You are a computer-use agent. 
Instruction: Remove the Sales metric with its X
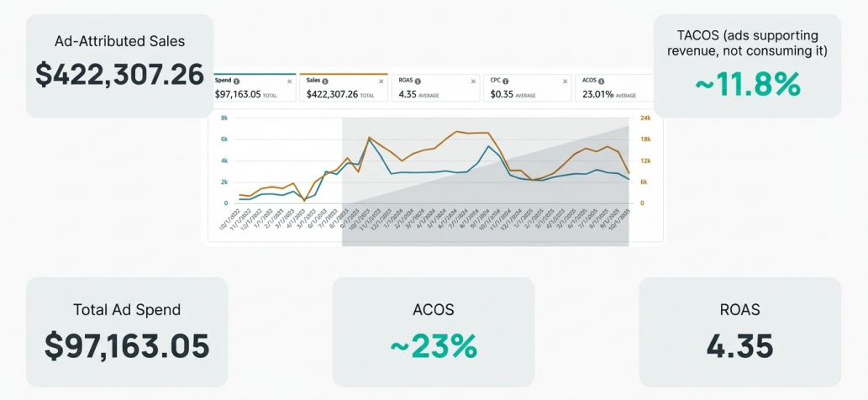tap(381, 82)
